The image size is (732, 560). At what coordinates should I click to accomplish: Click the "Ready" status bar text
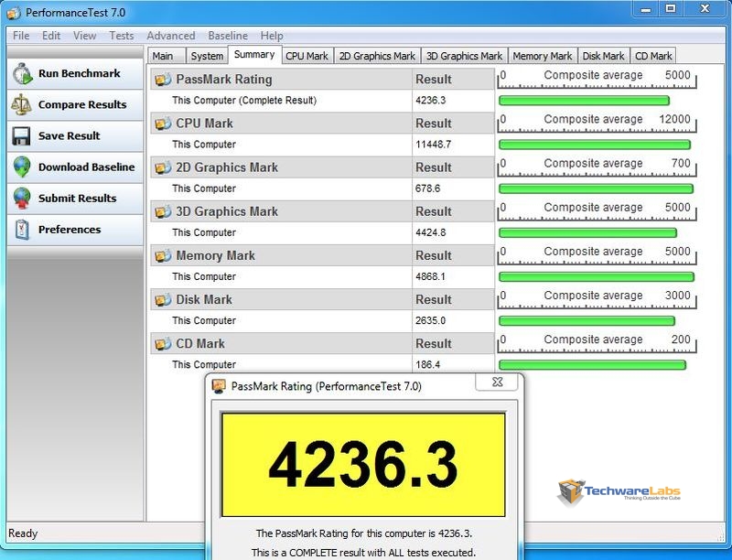click(x=23, y=533)
